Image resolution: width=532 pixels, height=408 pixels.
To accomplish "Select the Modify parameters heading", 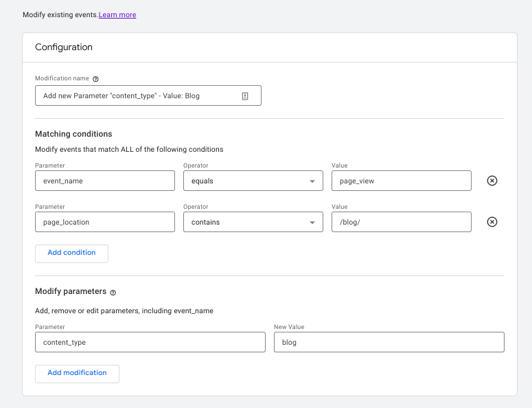I will (71, 291).
